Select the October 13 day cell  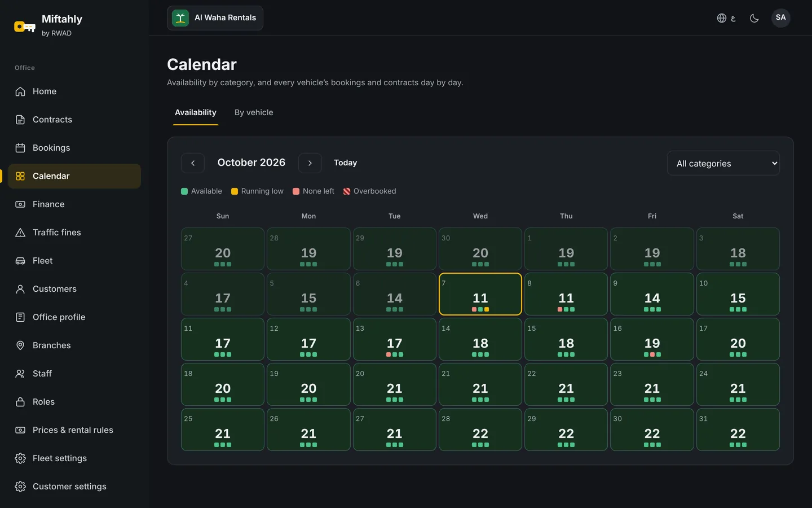click(395, 339)
